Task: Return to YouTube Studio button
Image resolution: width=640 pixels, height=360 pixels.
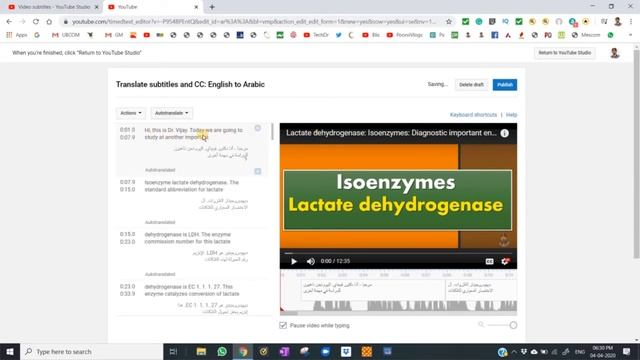Action: [564, 53]
